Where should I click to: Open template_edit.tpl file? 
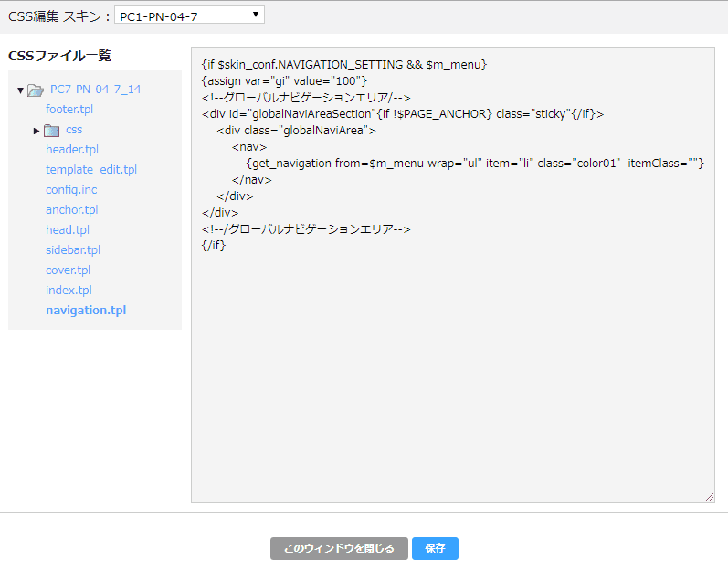pos(91,170)
